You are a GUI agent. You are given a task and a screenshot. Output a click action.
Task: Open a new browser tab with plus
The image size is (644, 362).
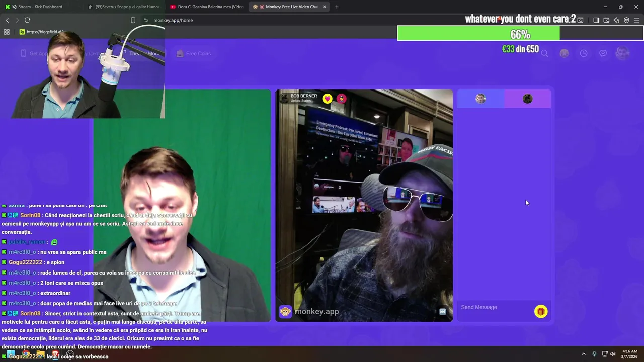(337, 7)
